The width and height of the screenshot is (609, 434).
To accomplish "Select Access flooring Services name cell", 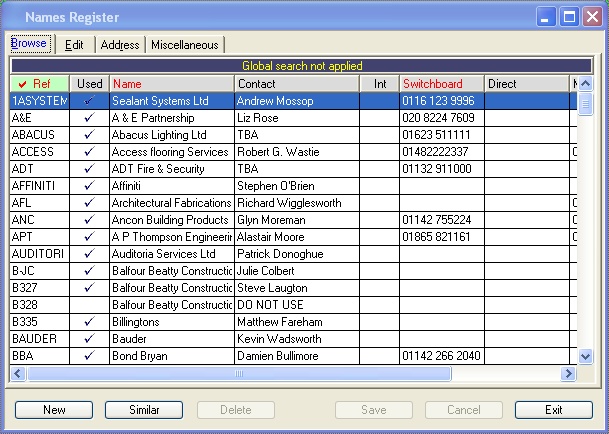I will pyautogui.click(x=172, y=152).
